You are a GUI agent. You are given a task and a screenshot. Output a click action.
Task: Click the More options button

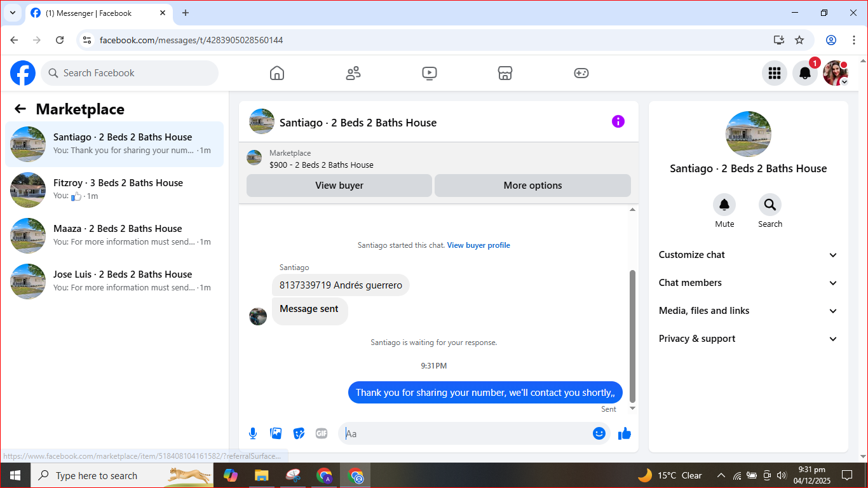point(532,186)
